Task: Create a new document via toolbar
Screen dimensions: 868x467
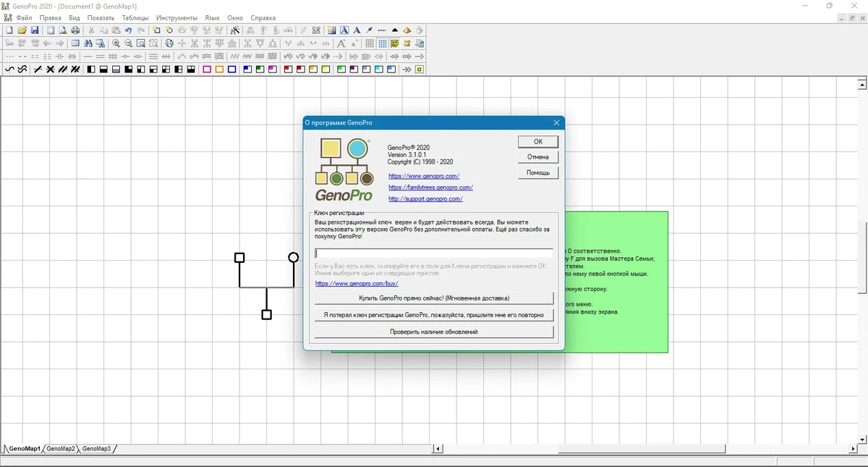Action: (x=9, y=30)
